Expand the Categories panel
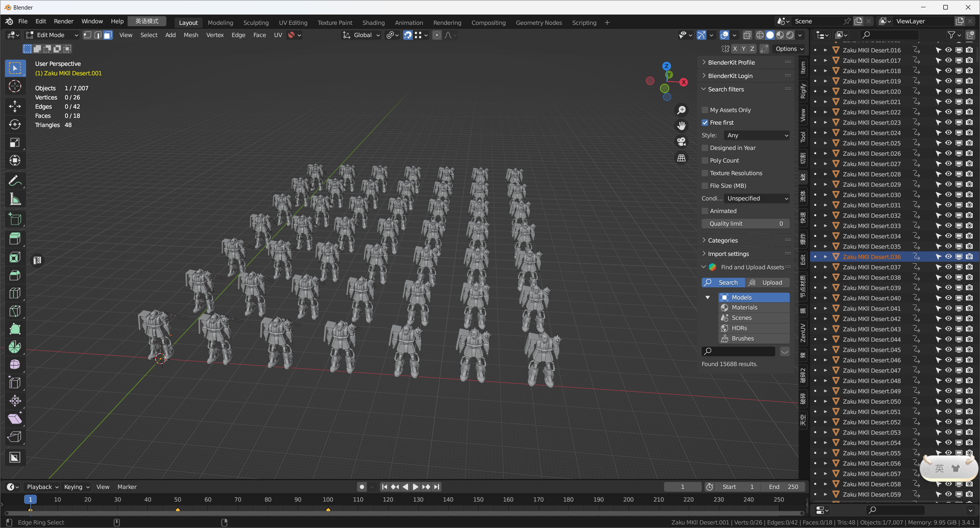The width and height of the screenshot is (980, 528). tap(723, 240)
